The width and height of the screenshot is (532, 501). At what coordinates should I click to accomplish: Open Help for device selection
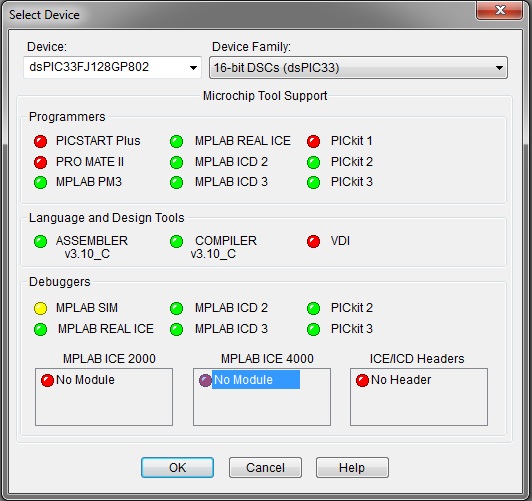[x=352, y=467]
